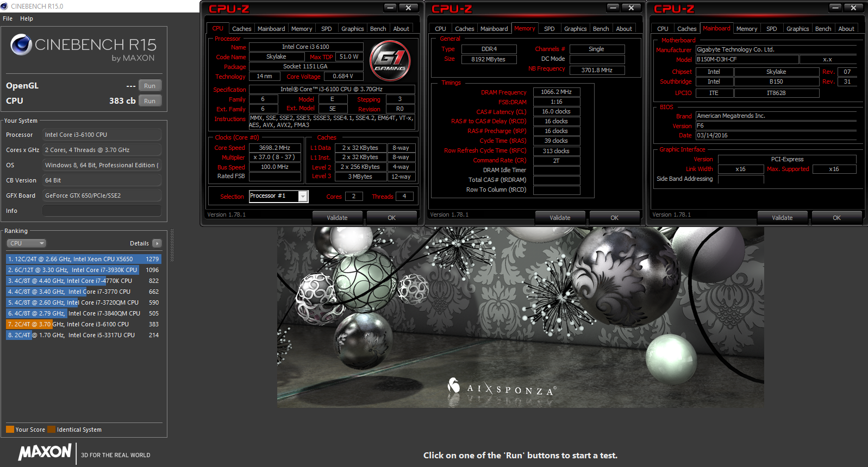Select CPU tab in second CPU-Z window
868x467 pixels.
[x=440, y=29]
